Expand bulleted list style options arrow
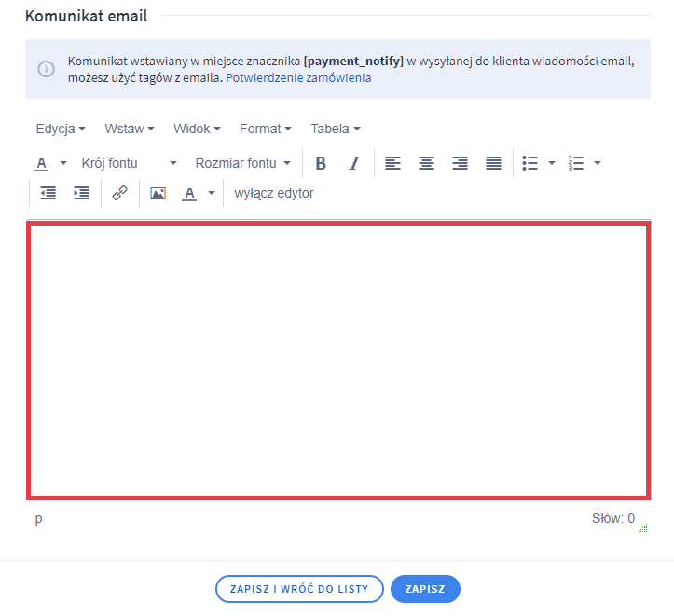This screenshot has height=616, width=674. click(x=552, y=163)
